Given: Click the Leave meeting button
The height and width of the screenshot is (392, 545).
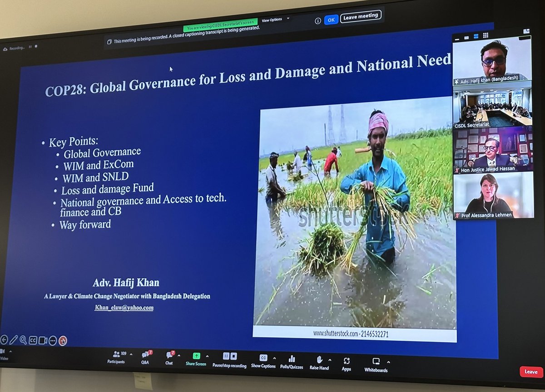Looking at the screenshot, I should [x=361, y=17].
